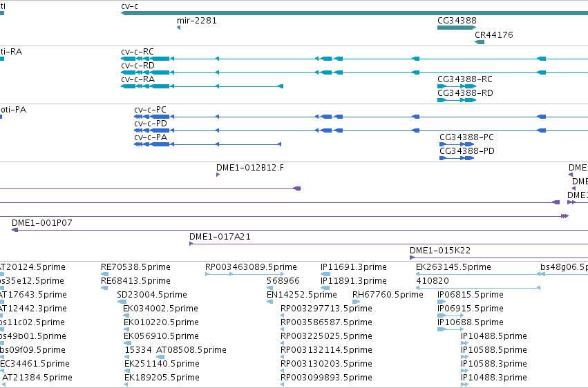Select the EK189205.5prime EST label
Viewport: 588px width, 388px height.
click(162, 378)
